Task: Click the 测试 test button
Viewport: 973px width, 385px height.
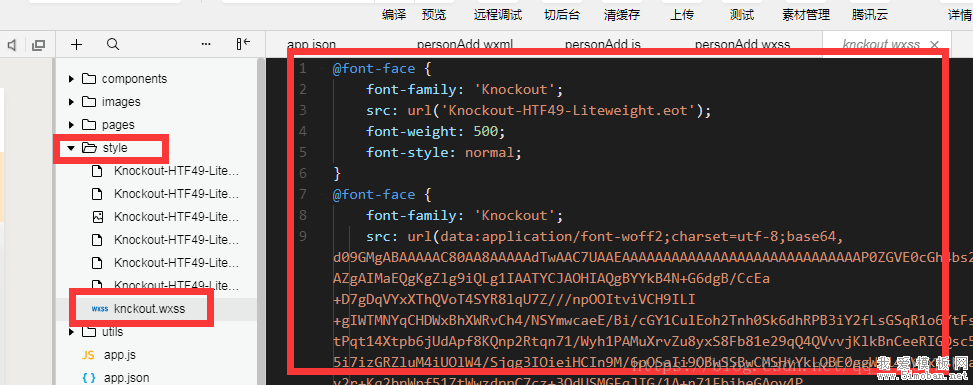Action: [742, 15]
